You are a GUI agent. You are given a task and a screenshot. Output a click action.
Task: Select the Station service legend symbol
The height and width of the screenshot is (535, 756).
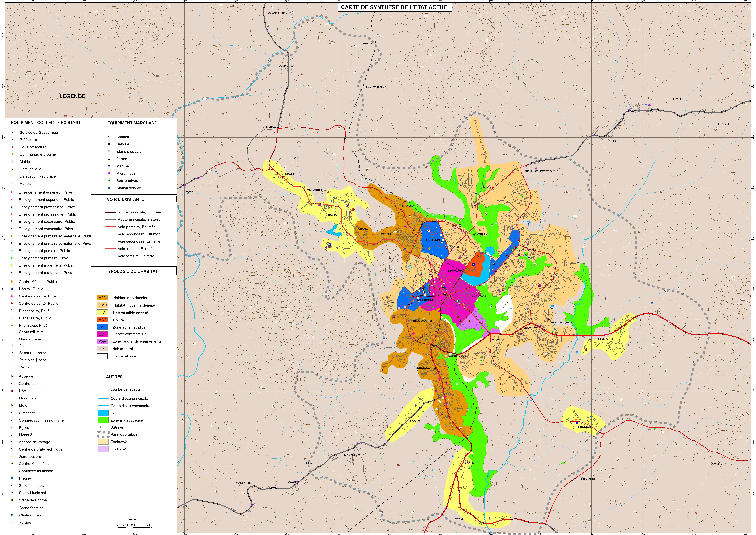(x=109, y=188)
